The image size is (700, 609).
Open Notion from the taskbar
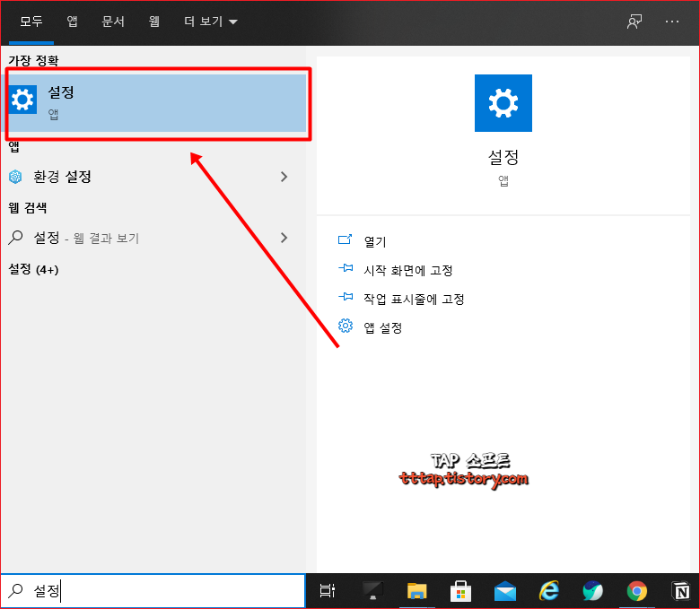[681, 591]
